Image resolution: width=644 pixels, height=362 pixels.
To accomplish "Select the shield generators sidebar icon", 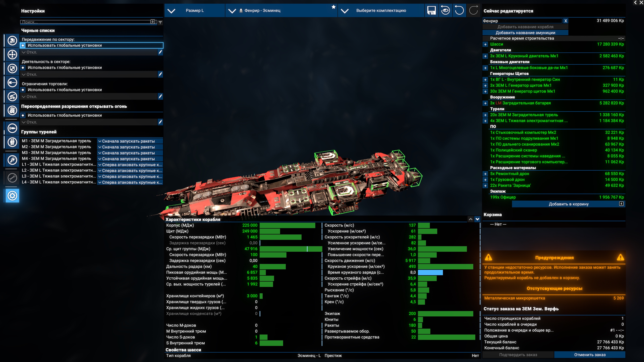I will click(12, 68).
